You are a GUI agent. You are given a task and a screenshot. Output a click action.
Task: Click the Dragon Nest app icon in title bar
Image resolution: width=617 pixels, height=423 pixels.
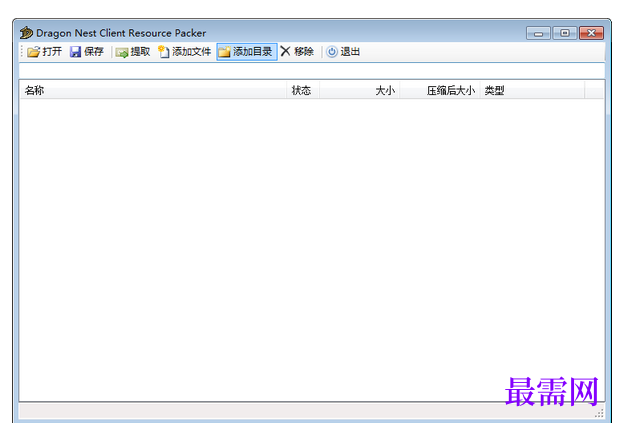[26, 33]
